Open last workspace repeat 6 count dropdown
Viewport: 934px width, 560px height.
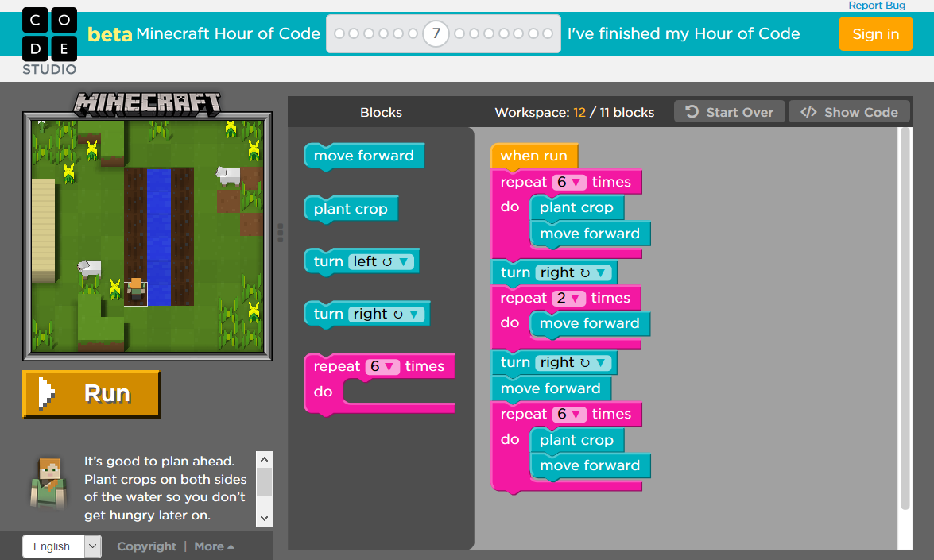[569, 414]
